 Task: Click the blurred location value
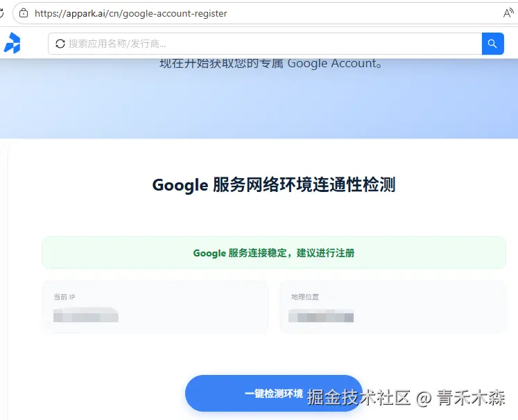tap(321, 315)
